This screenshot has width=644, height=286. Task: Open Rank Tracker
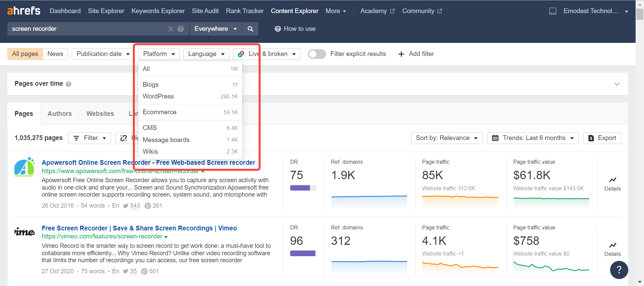245,11
